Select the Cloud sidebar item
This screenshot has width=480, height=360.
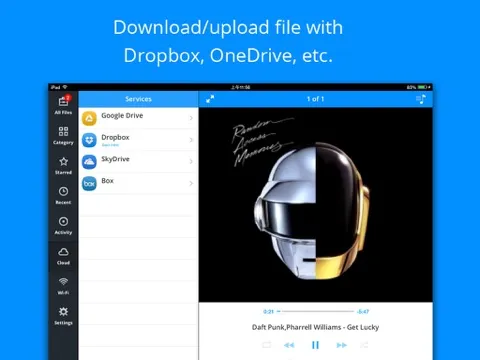63,256
